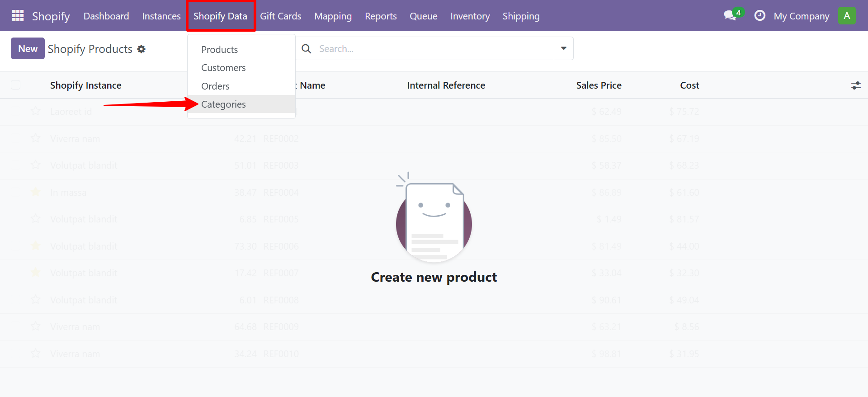The image size is (868, 397).
Task: Sort by Internal Reference column
Action: 446,85
